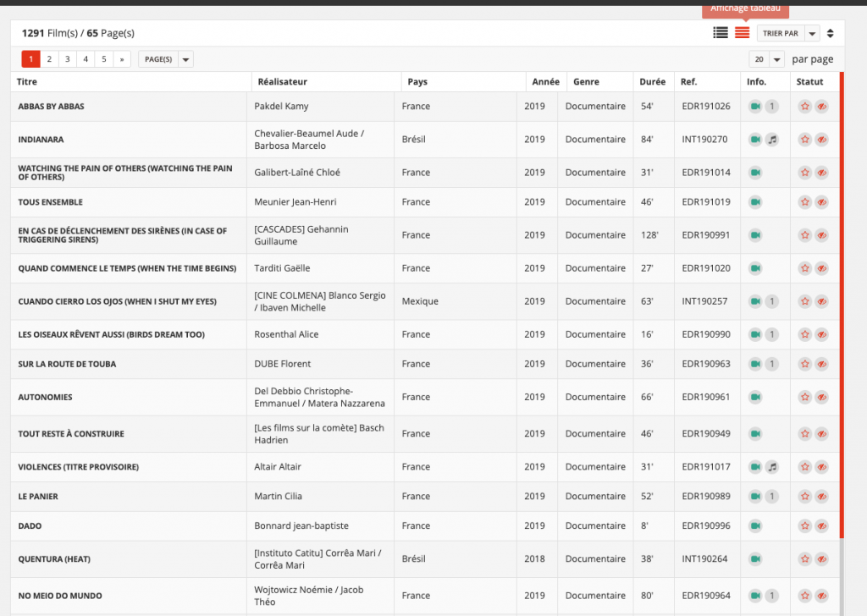Open the TRIER PAR dropdown
The width and height of the screenshot is (867, 616).
point(788,34)
